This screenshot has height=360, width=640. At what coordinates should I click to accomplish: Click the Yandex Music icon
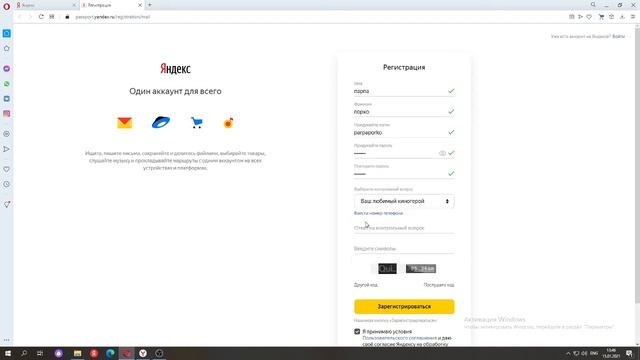point(229,122)
